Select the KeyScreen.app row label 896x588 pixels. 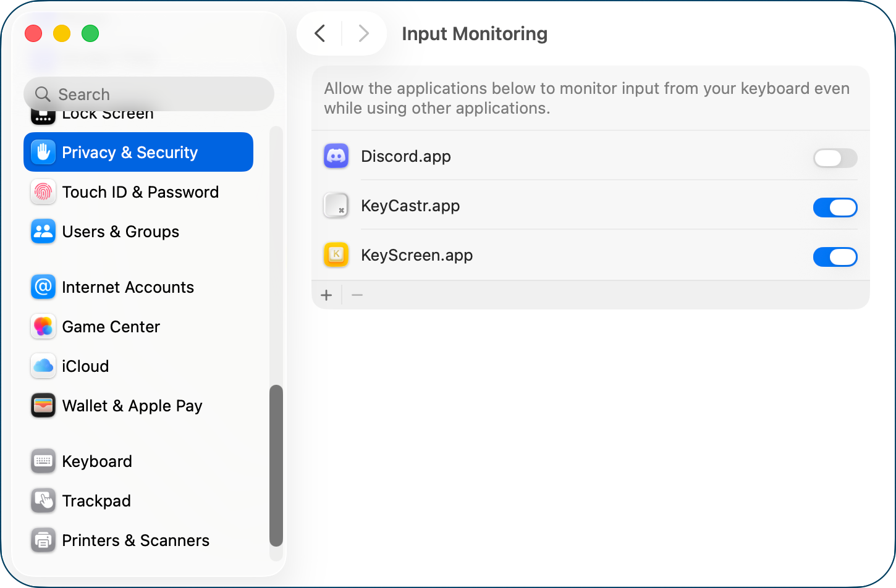point(417,255)
